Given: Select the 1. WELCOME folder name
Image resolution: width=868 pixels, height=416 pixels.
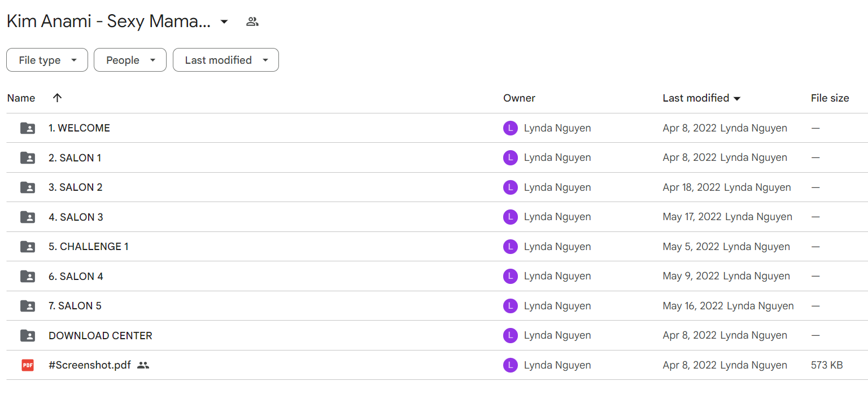Looking at the screenshot, I should [79, 128].
